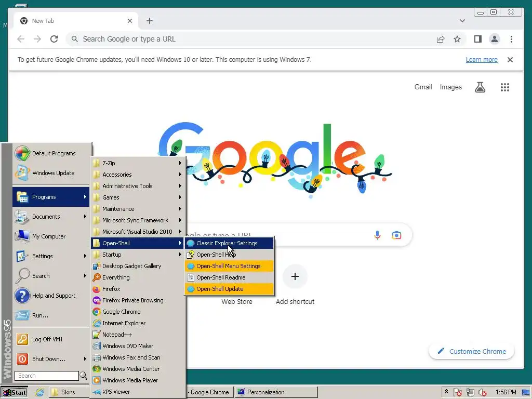Expand the Maintenance folder
532x399 pixels.
(138, 209)
